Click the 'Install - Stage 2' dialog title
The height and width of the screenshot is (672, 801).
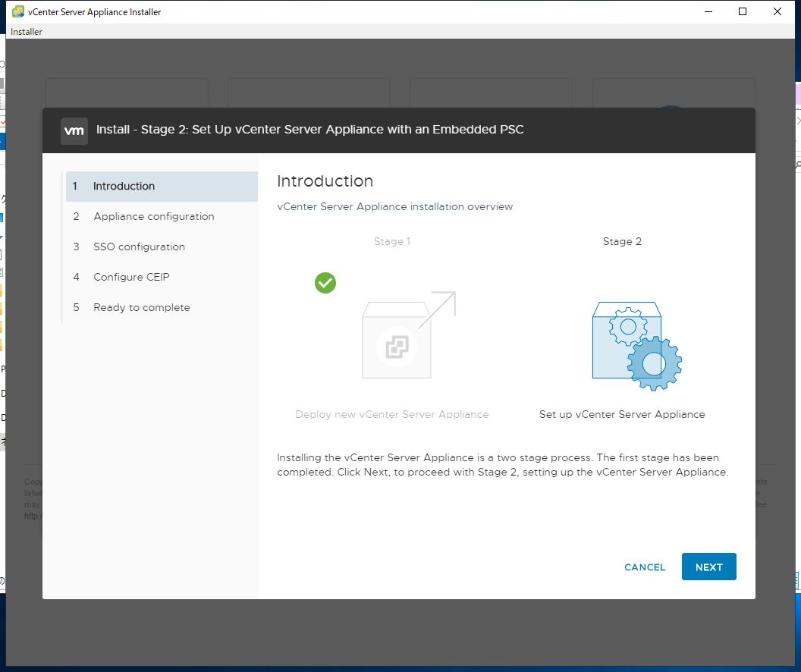310,129
